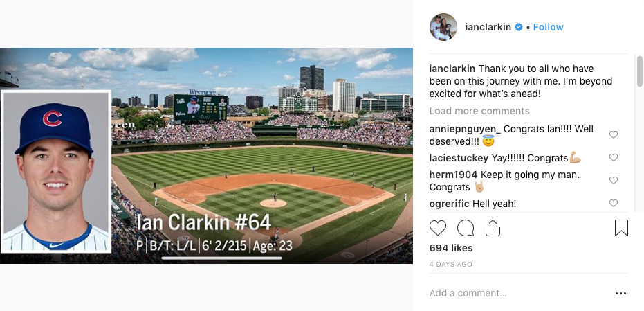Image resolution: width=644 pixels, height=311 pixels.
Task: Open the three-dot more options menu
Action: point(620,293)
